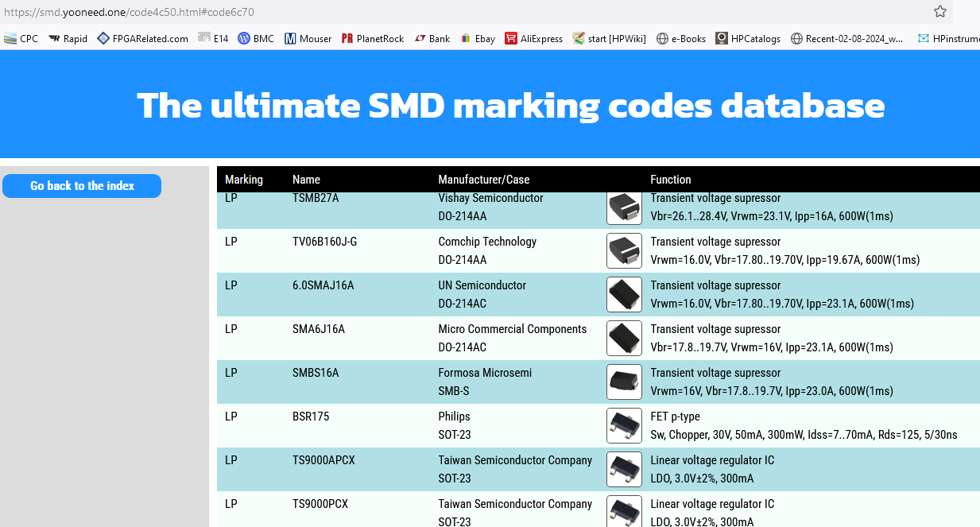Open the e-Books bookmark
980x527 pixels.
[x=681, y=38]
